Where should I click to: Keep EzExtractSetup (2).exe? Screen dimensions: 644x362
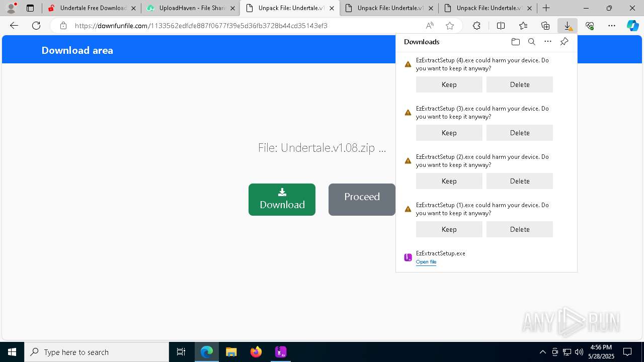[449, 181]
